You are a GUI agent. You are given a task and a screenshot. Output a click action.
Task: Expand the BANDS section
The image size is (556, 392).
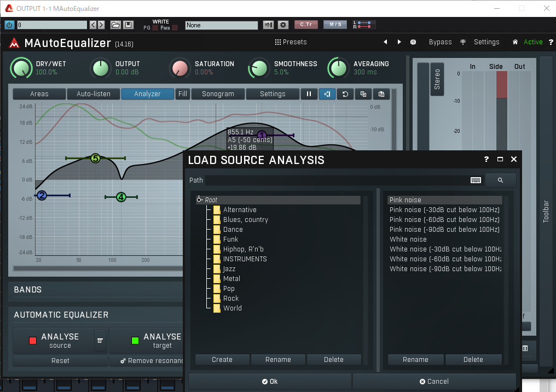point(28,290)
